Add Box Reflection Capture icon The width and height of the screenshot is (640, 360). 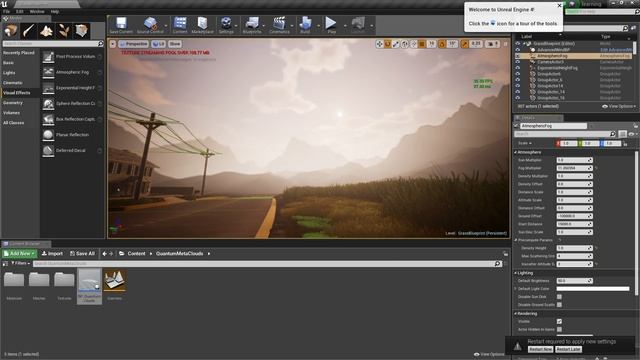click(x=48, y=119)
